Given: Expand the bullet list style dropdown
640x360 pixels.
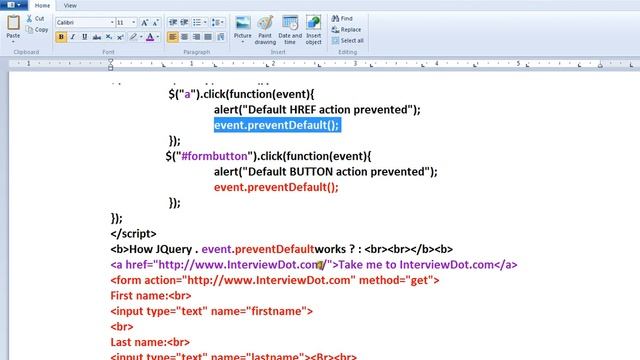Looking at the screenshot, I should 205,22.
